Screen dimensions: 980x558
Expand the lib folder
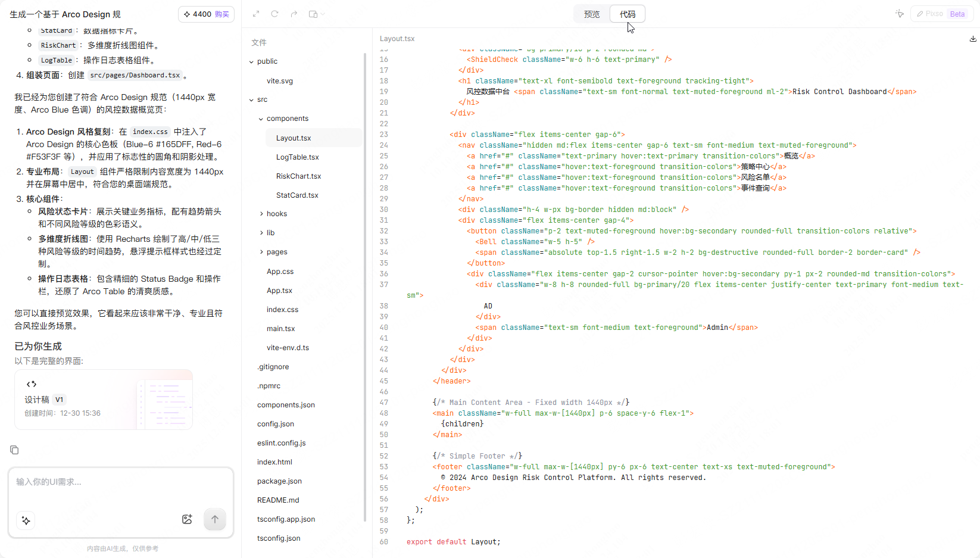click(261, 233)
